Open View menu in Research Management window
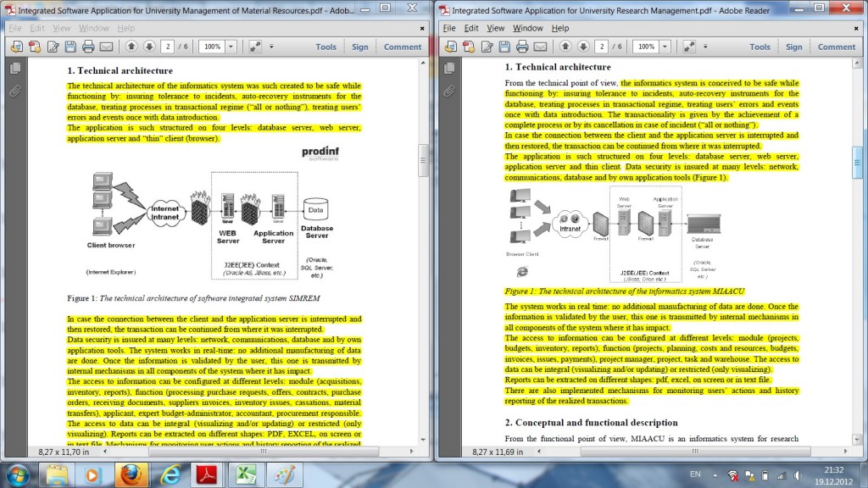 point(495,28)
